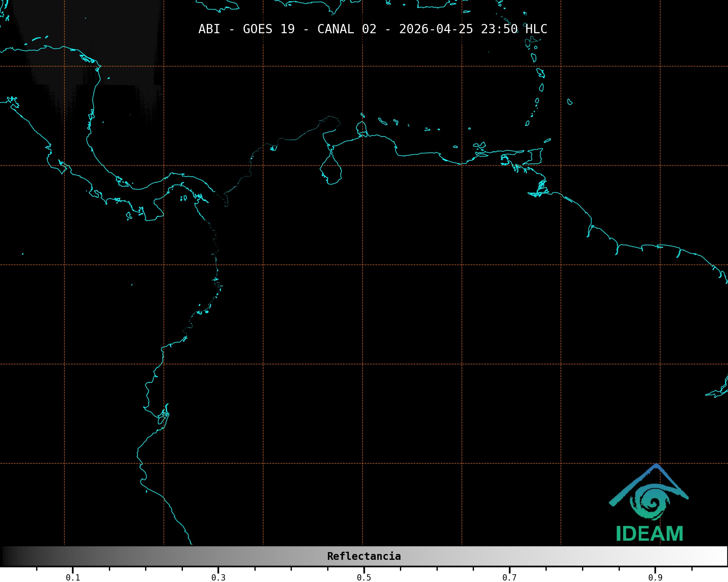Click the 0.7 tick label on colorbar
Screen dimensions: 728x582
[x=509, y=578]
